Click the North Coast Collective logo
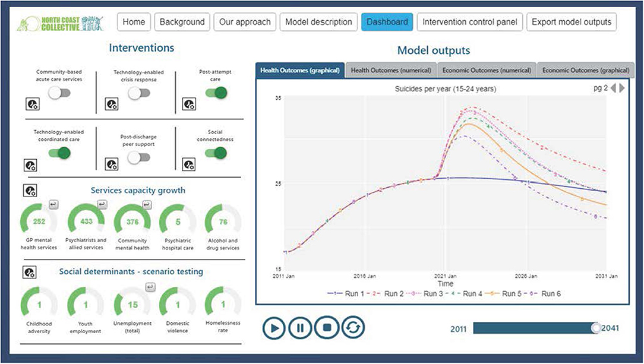The image size is (644, 364). pos(61,23)
